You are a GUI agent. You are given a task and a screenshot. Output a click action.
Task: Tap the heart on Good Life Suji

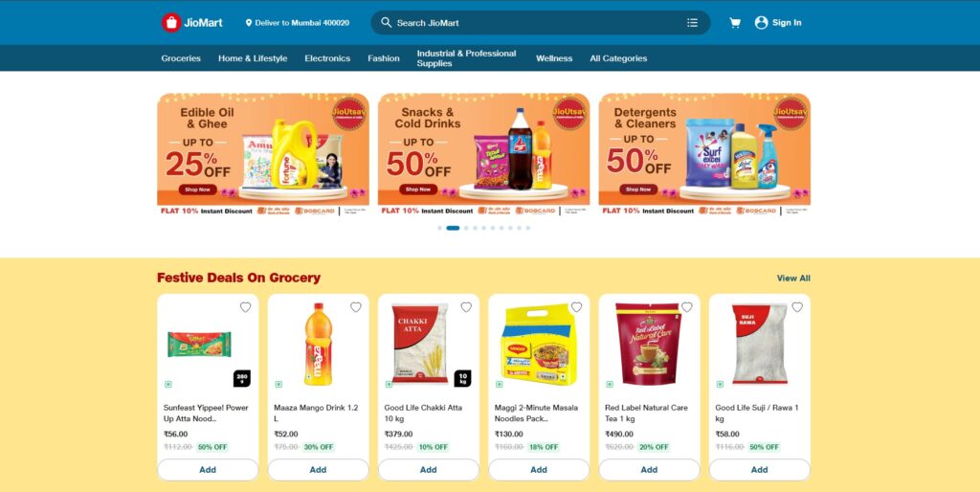[x=797, y=307]
